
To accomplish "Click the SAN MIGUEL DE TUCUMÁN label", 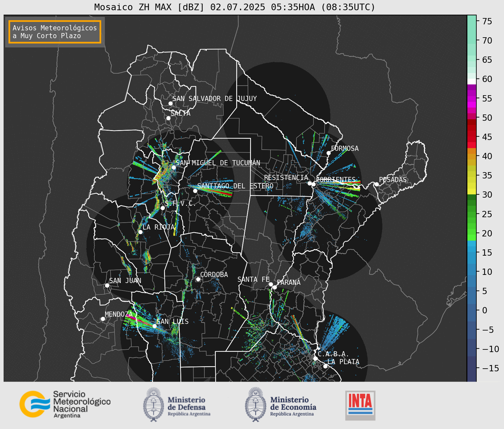I will coord(218,163).
